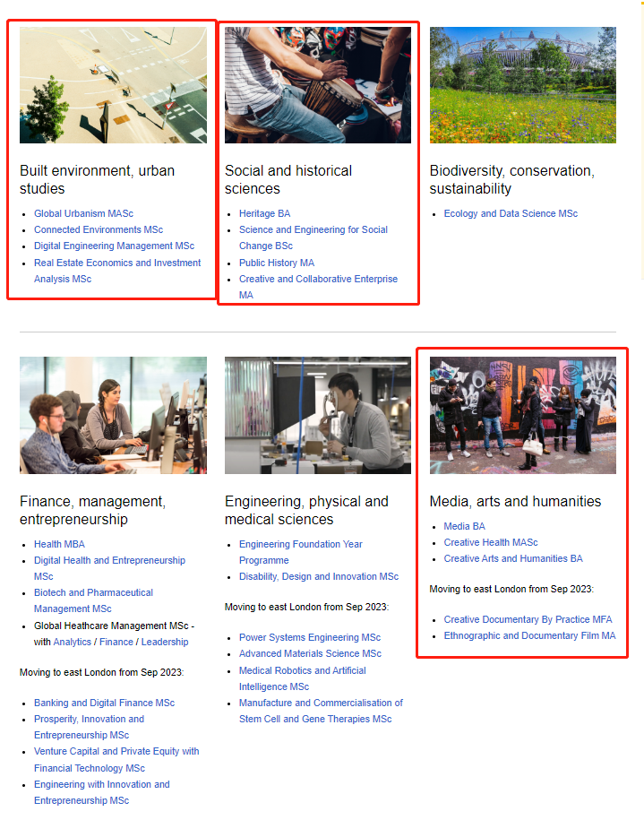This screenshot has width=644, height=820.
Task: Click the Social and historical sciences heading
Action: point(288,179)
